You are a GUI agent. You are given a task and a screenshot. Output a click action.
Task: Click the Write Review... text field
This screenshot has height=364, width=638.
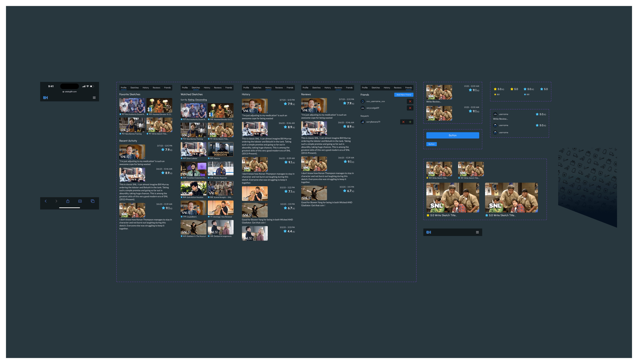(x=434, y=102)
